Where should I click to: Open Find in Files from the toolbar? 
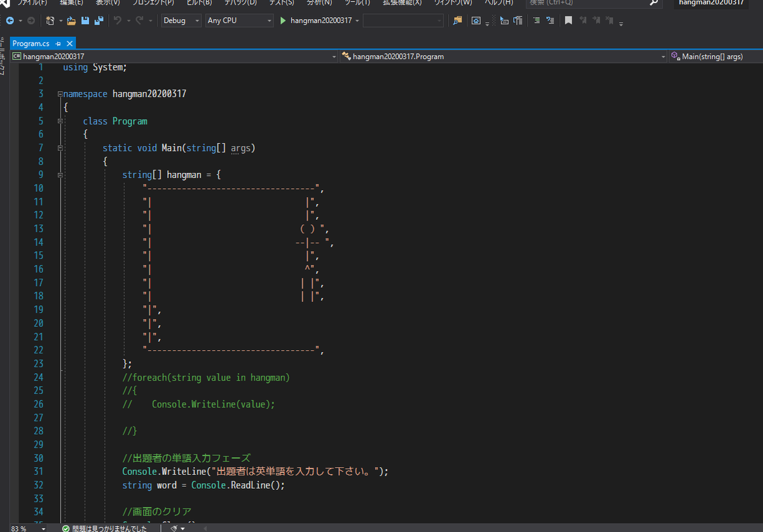[x=457, y=20]
